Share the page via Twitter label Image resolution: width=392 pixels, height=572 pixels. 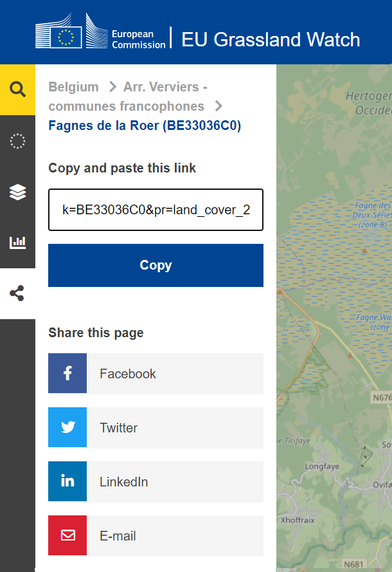click(x=119, y=428)
